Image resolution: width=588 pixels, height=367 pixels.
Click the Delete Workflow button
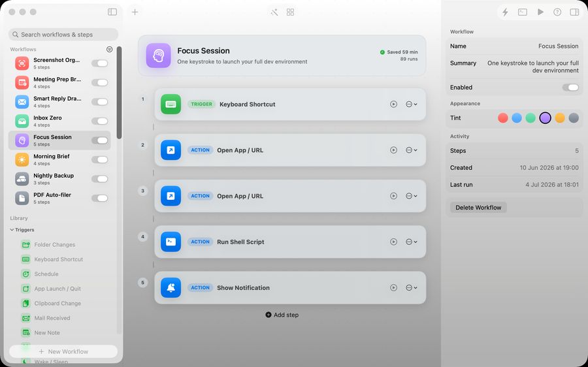[x=478, y=207]
